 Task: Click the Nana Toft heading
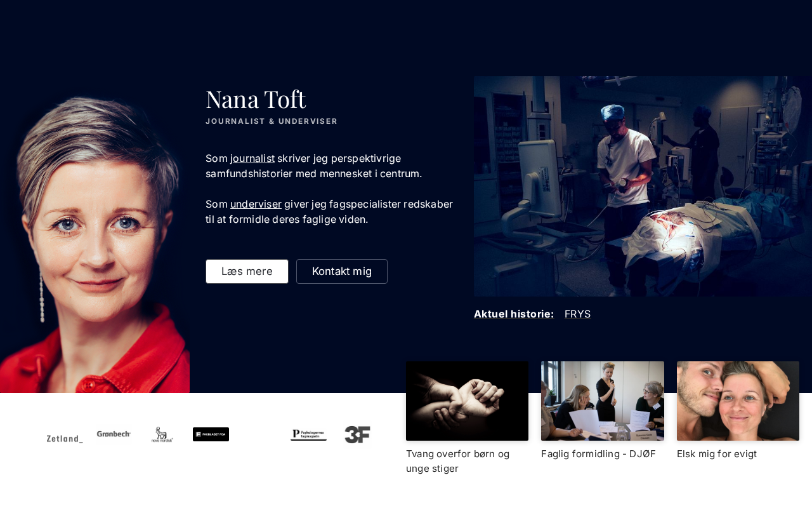click(x=256, y=99)
